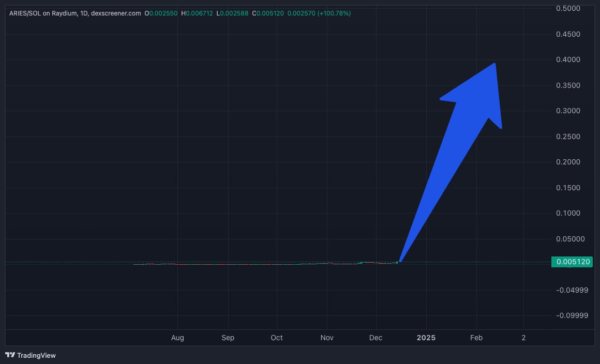The image size is (600, 364).
Task: Click the 0.4000 price axis label
Action: (568, 59)
